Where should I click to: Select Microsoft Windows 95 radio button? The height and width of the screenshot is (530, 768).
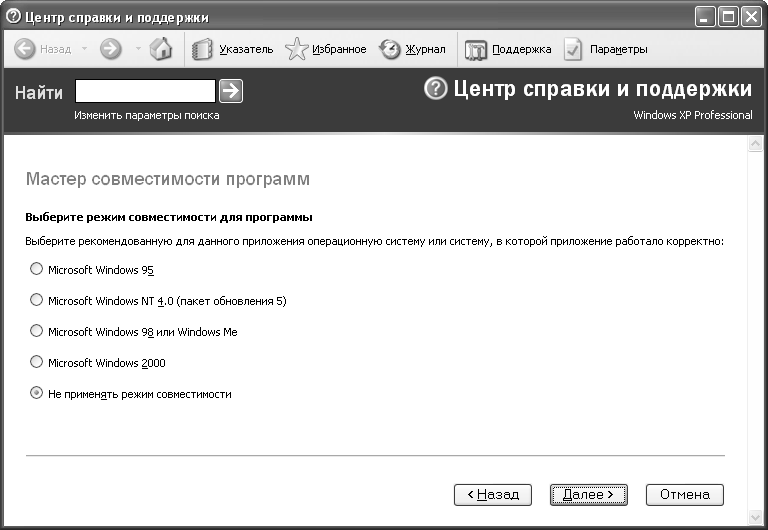[37, 269]
